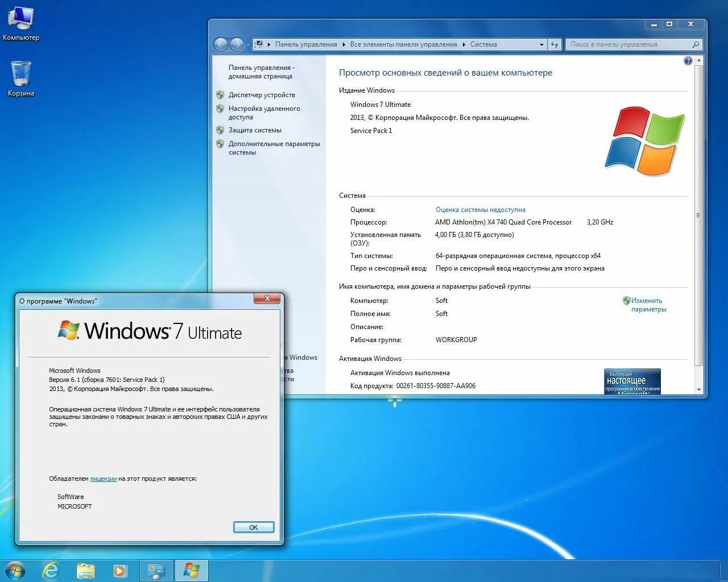The width and height of the screenshot is (728, 582).
Task: Open address bar history dropdown
Action: pos(541,44)
